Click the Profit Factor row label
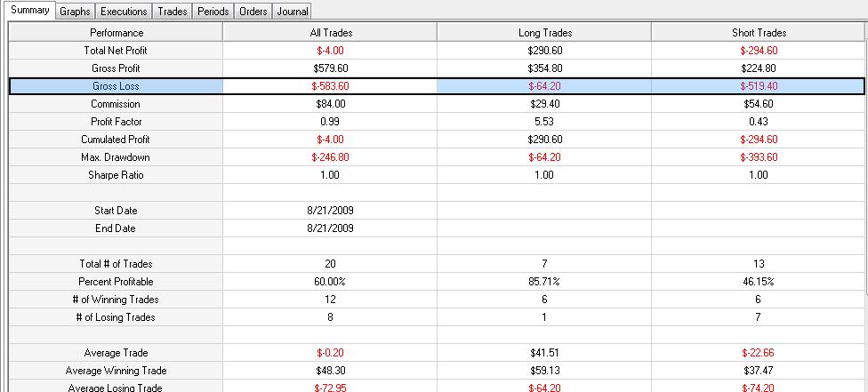868x392 pixels. [116, 121]
